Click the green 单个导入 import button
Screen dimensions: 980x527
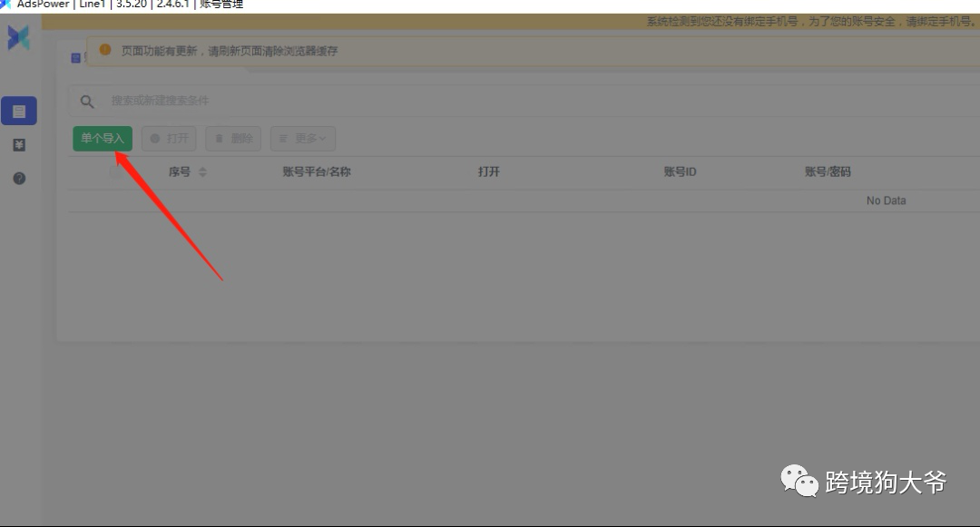[x=102, y=138]
